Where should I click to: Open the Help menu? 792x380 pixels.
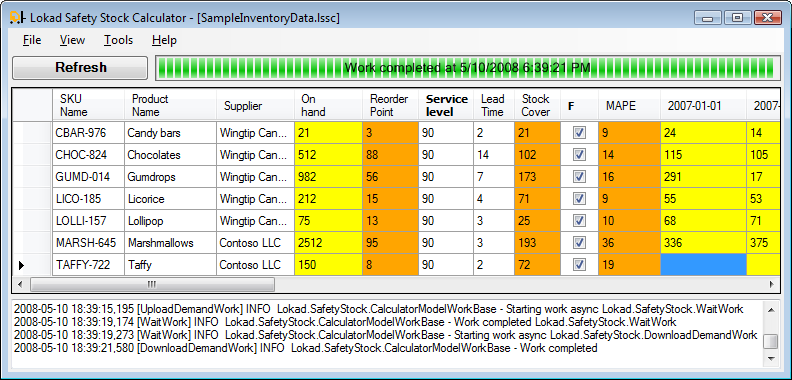pyautogui.click(x=164, y=40)
